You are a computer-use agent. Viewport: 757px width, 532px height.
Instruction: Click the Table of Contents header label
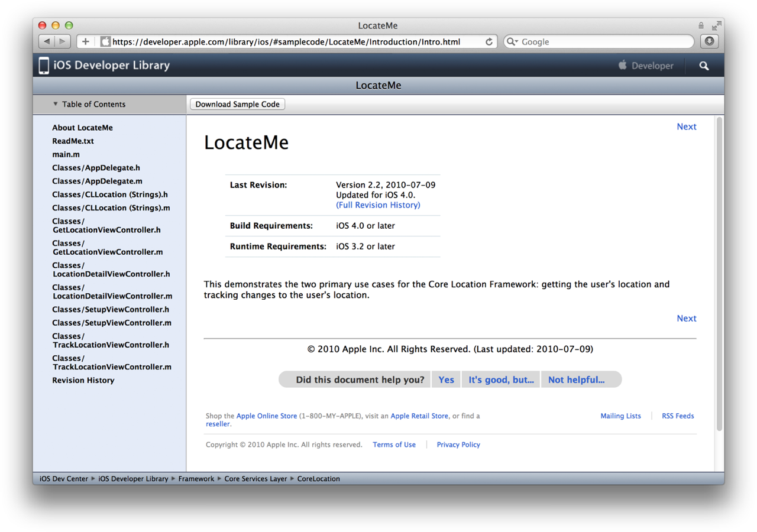[x=93, y=104]
